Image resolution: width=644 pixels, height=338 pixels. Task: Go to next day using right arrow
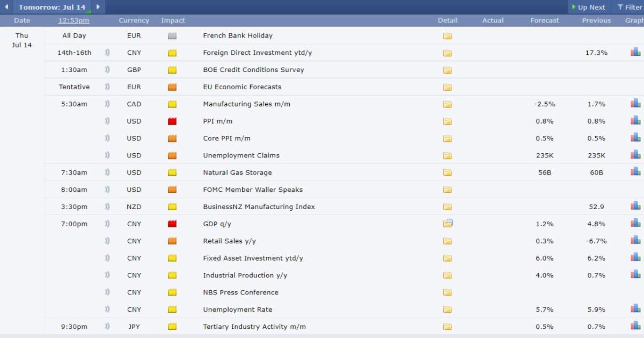click(x=98, y=7)
